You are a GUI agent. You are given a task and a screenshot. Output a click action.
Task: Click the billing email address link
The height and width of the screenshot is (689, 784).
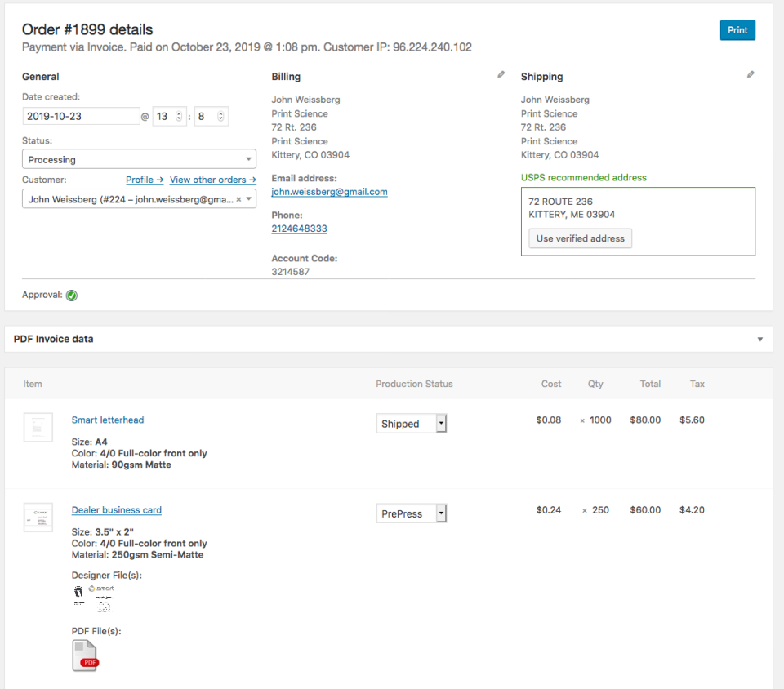[329, 192]
